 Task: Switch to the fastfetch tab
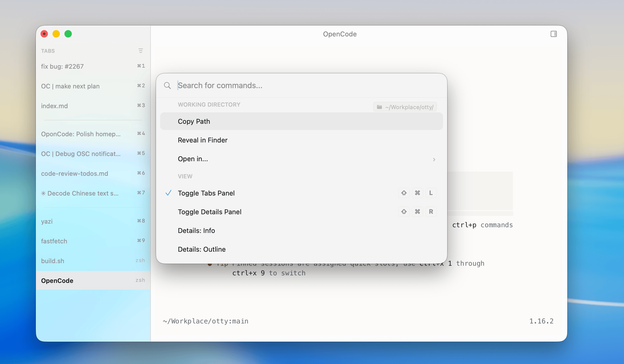click(x=93, y=241)
